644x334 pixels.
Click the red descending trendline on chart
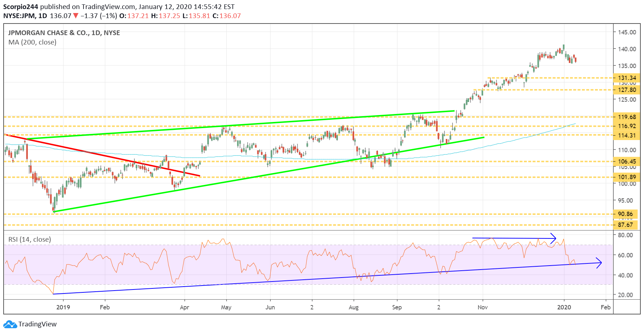coord(102,155)
